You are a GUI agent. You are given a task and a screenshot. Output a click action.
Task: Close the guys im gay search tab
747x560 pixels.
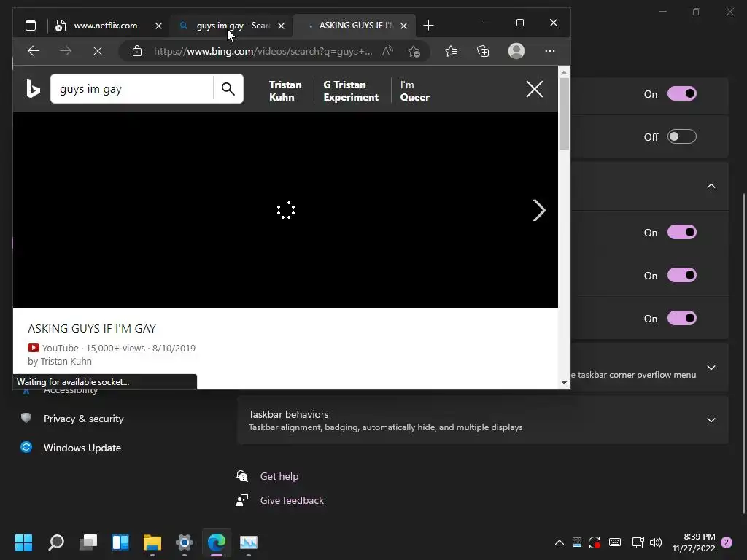[x=281, y=26]
